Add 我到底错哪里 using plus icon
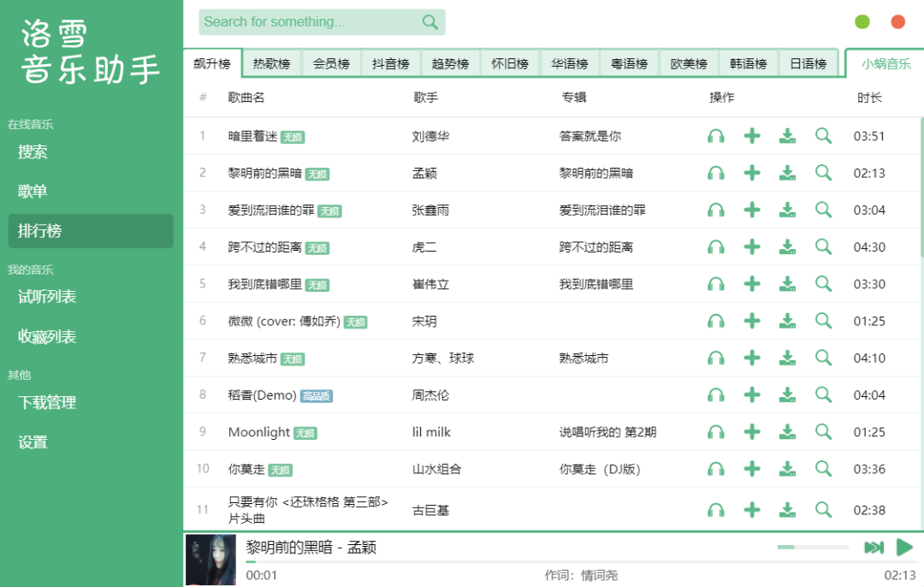The width and height of the screenshot is (924, 587). [x=751, y=284]
